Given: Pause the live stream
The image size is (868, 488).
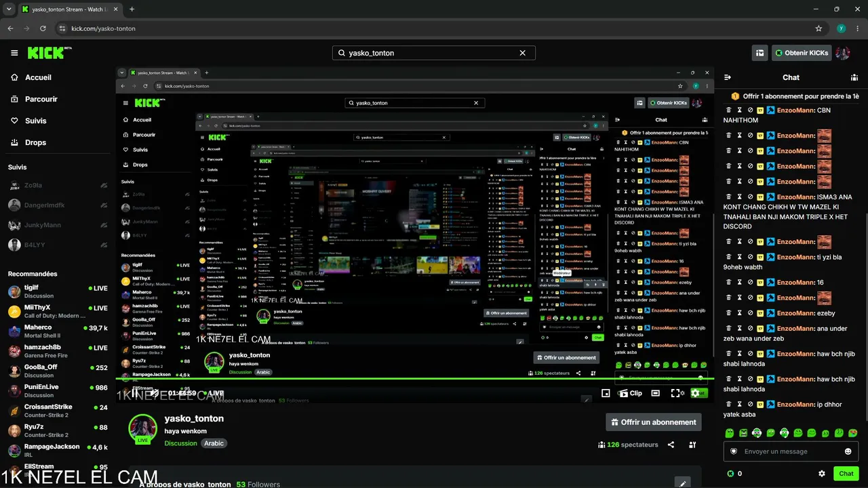Looking at the screenshot, I should pos(134,393).
